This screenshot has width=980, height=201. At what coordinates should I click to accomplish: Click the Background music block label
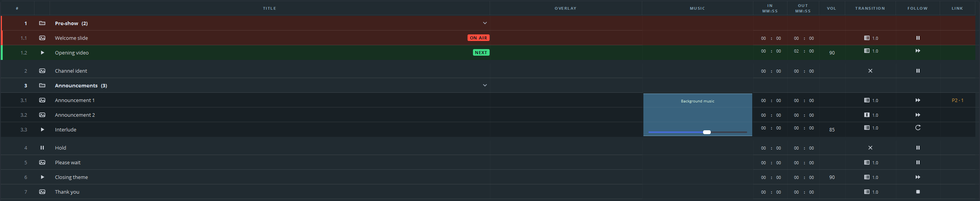click(x=698, y=101)
